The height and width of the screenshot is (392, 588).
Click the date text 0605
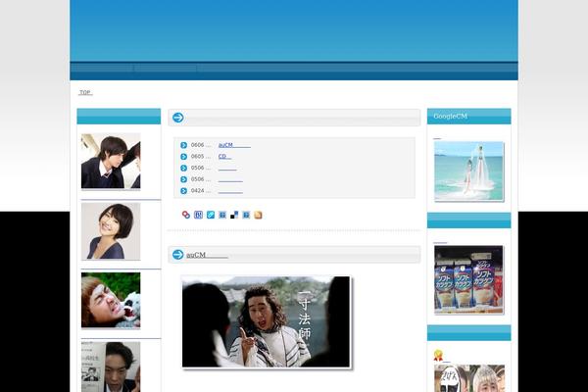pos(197,157)
